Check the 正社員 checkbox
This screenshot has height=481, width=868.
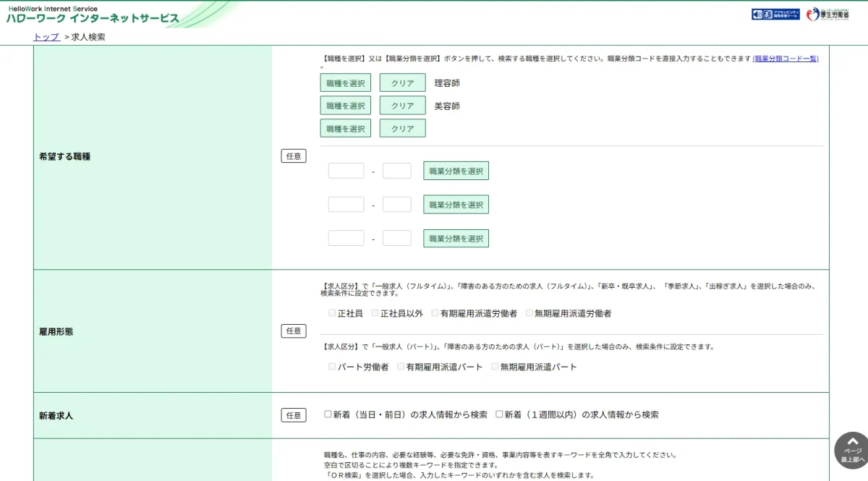click(332, 313)
